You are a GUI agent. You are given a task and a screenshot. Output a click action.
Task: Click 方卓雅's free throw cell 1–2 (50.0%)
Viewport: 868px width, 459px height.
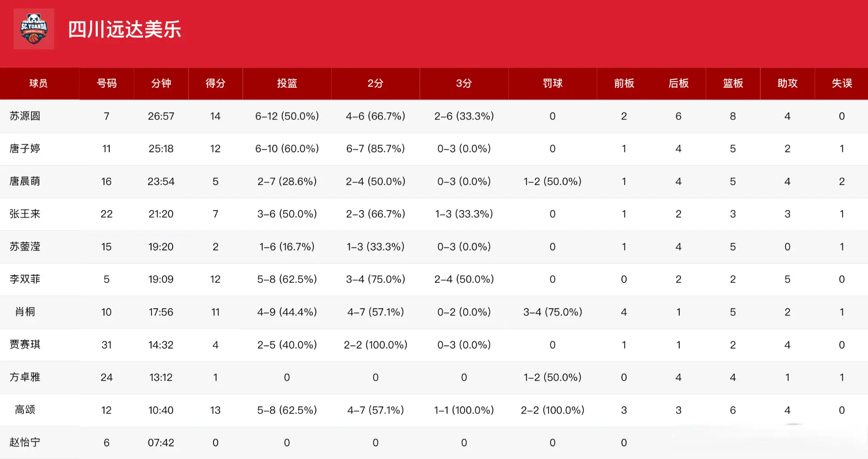(552, 377)
